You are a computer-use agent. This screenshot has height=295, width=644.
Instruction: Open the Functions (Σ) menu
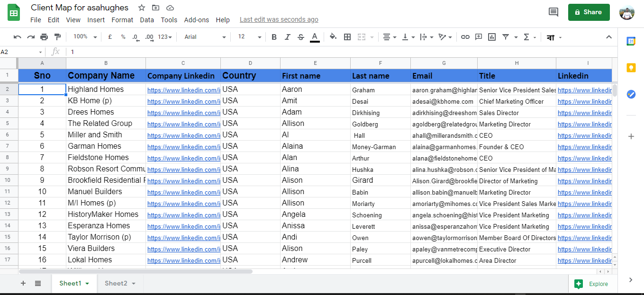527,36
